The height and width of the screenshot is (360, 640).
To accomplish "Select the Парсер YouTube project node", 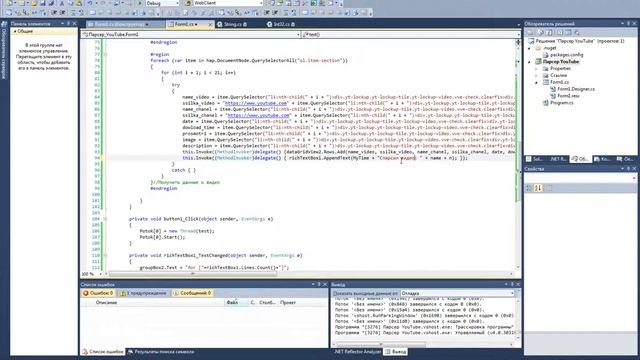I will (x=558, y=62).
